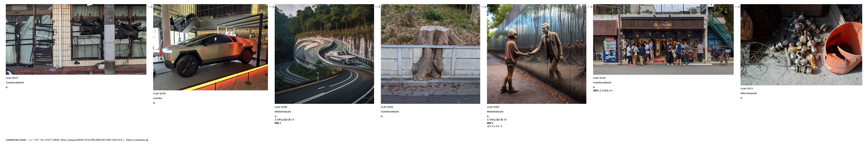Image resolution: width=868 pixels, height=144 pixels.
Task: Click author HikaruHayashi
Action: (748, 93)
